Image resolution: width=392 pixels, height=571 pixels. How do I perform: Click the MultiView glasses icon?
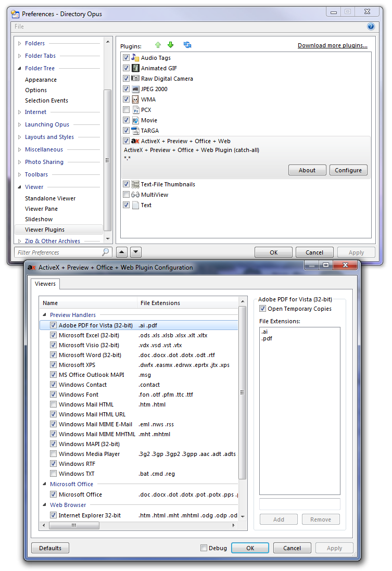[x=135, y=195]
